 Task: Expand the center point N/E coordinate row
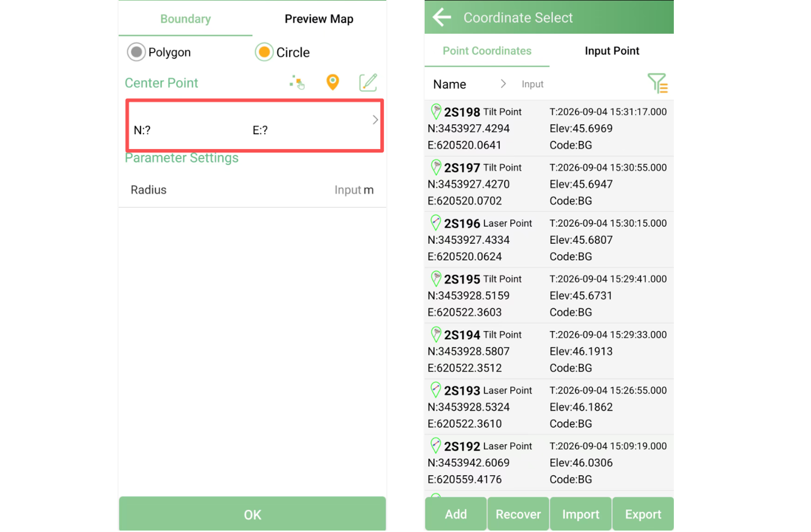(255, 126)
